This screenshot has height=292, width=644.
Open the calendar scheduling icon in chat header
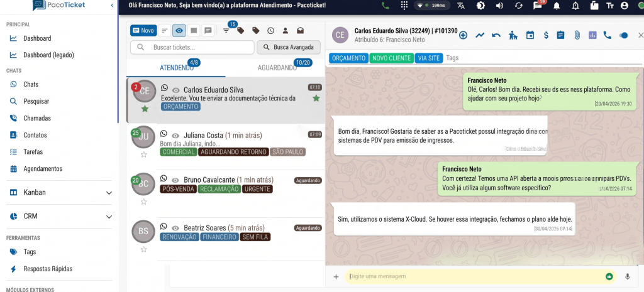(530, 35)
